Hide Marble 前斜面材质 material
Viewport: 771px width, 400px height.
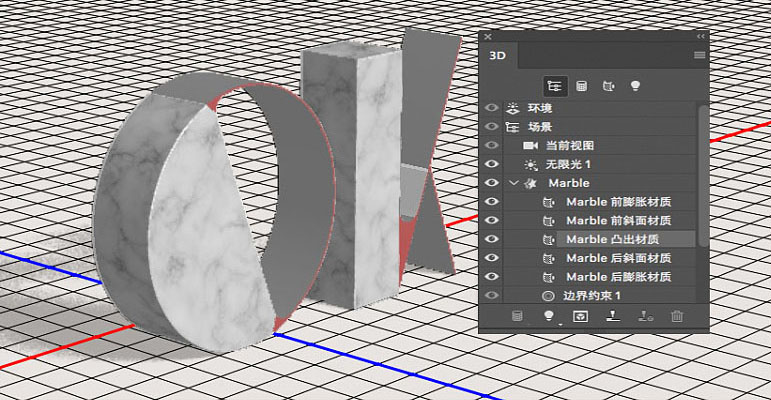pyautogui.click(x=491, y=220)
